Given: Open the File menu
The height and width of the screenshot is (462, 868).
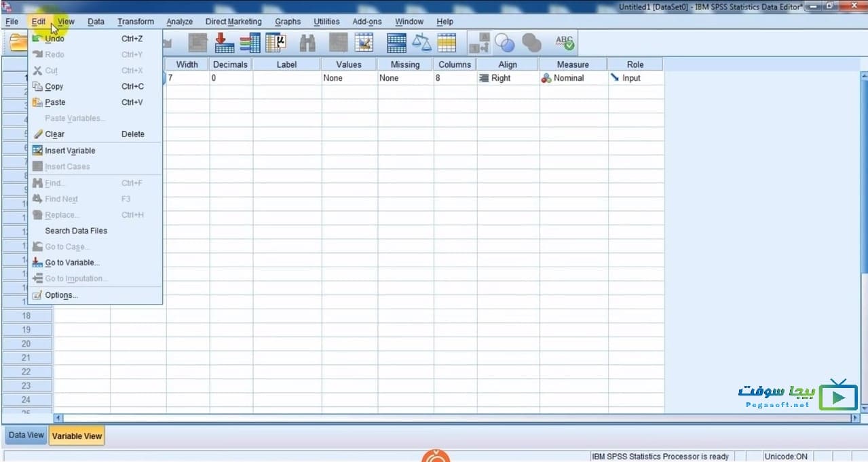Looking at the screenshot, I should [x=12, y=22].
